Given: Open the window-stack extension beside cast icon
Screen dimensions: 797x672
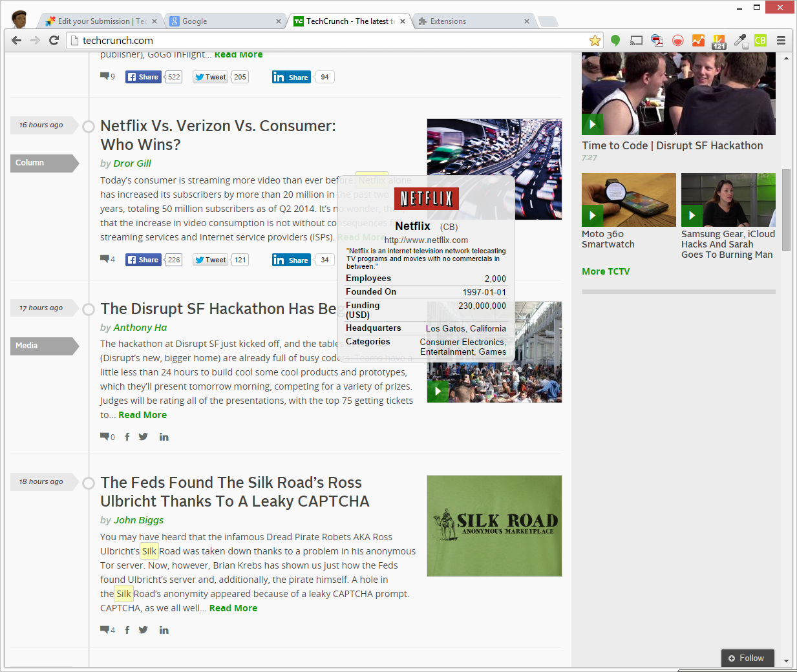Looking at the screenshot, I should [x=657, y=41].
